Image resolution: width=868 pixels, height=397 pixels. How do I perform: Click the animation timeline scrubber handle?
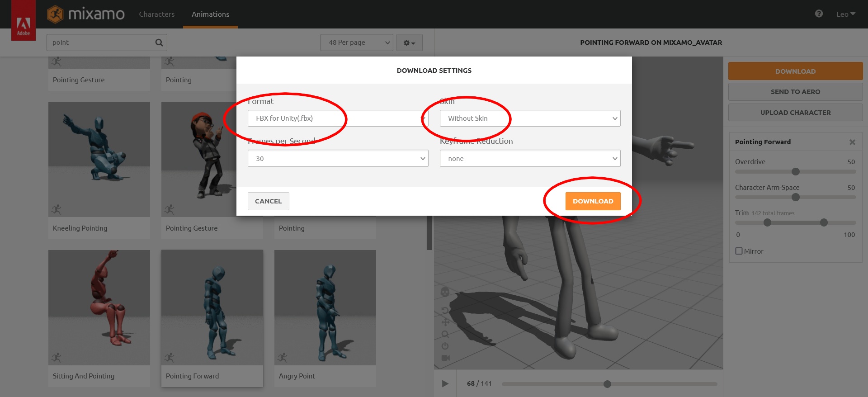[607, 384]
